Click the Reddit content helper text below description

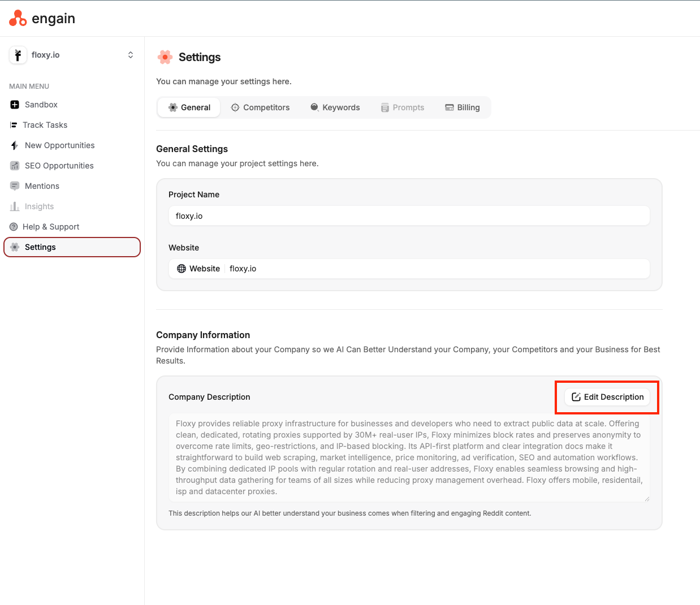(349, 513)
